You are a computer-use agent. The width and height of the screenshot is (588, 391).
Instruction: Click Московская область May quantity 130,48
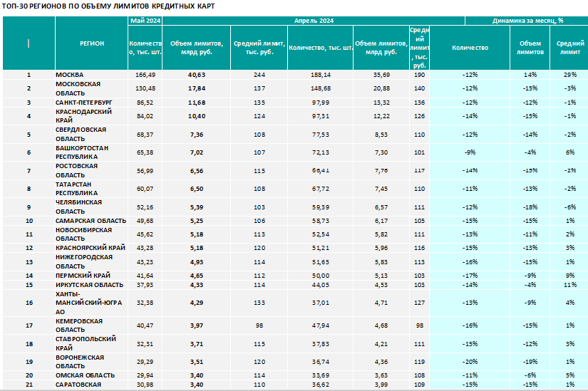pos(145,88)
